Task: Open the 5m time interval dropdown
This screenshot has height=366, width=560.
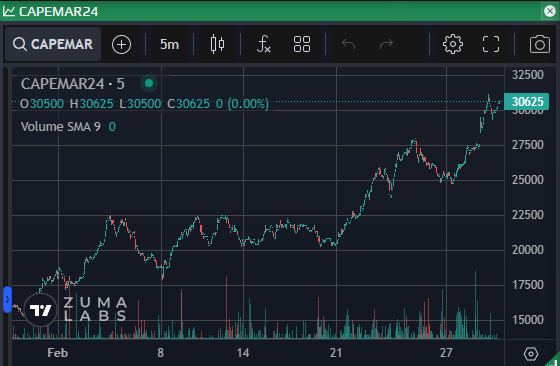Action: pyautogui.click(x=169, y=45)
